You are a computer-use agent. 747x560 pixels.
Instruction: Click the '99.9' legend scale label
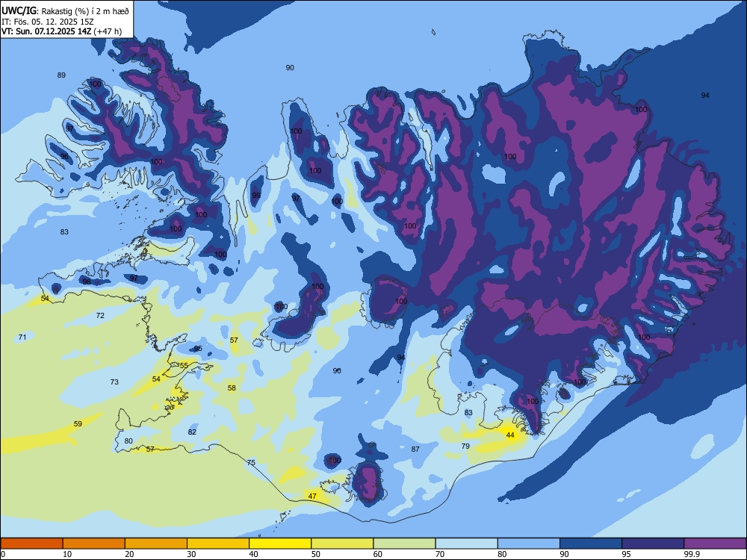pos(691,554)
